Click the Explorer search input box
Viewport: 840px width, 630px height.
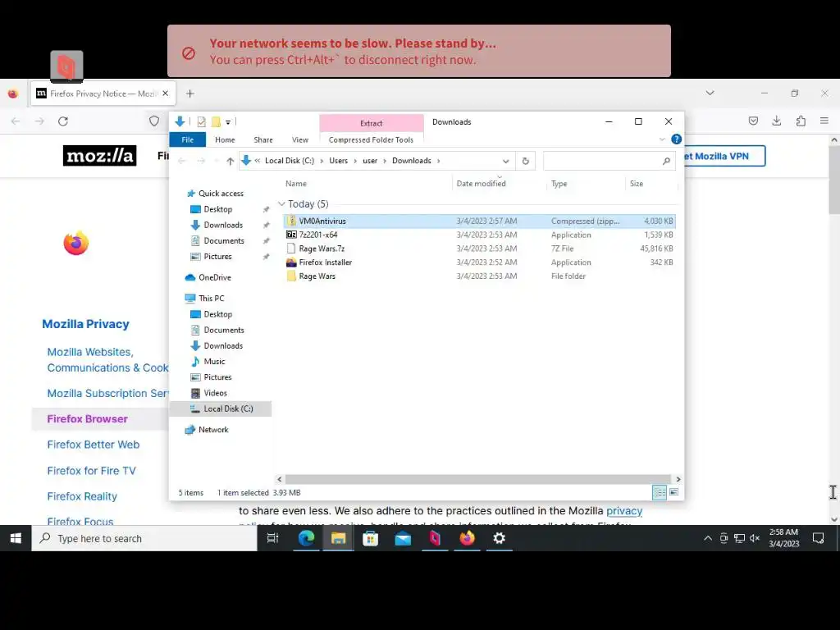(x=602, y=161)
